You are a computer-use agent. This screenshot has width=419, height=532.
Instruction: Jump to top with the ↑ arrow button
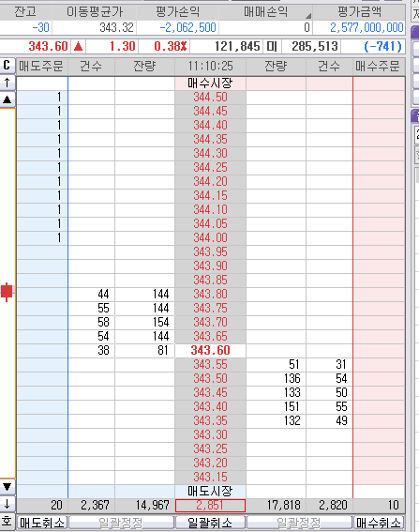(7, 83)
